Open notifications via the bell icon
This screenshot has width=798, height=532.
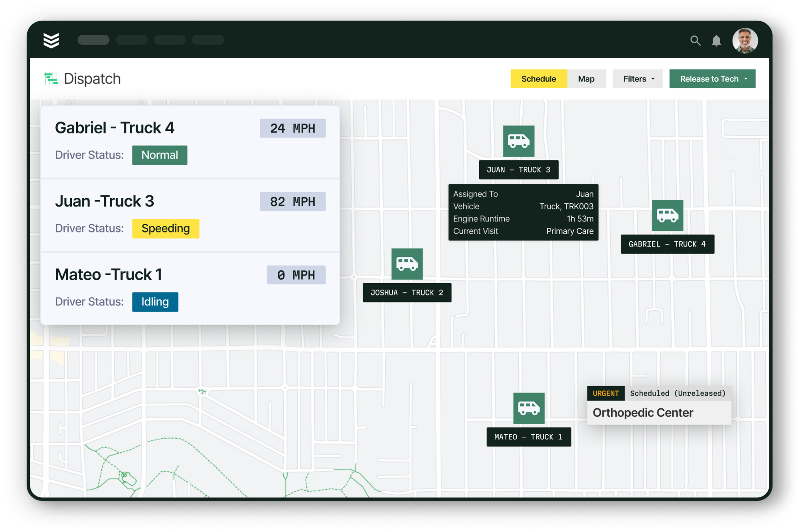716,40
